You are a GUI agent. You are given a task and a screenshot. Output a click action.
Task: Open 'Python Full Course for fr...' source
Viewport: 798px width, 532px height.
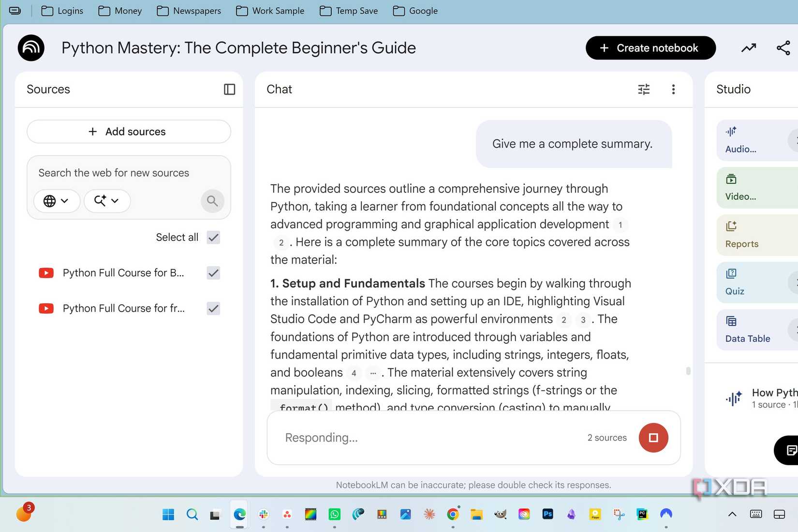124,308
